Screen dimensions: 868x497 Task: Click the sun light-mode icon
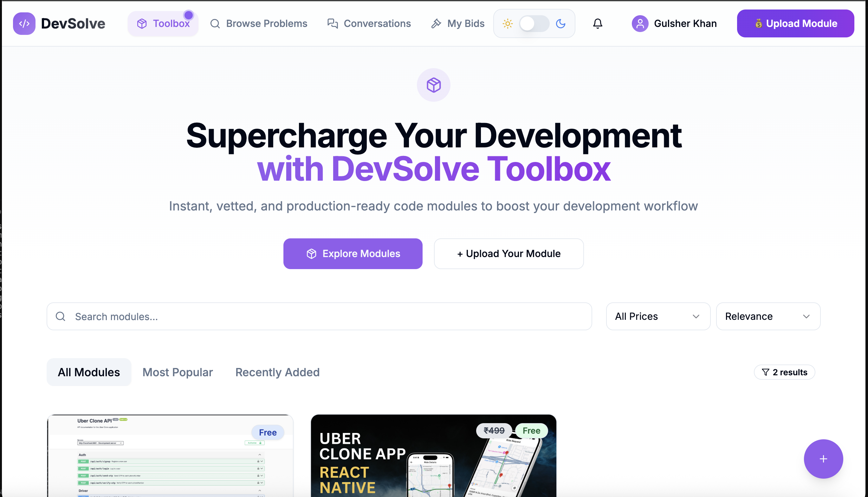click(508, 23)
